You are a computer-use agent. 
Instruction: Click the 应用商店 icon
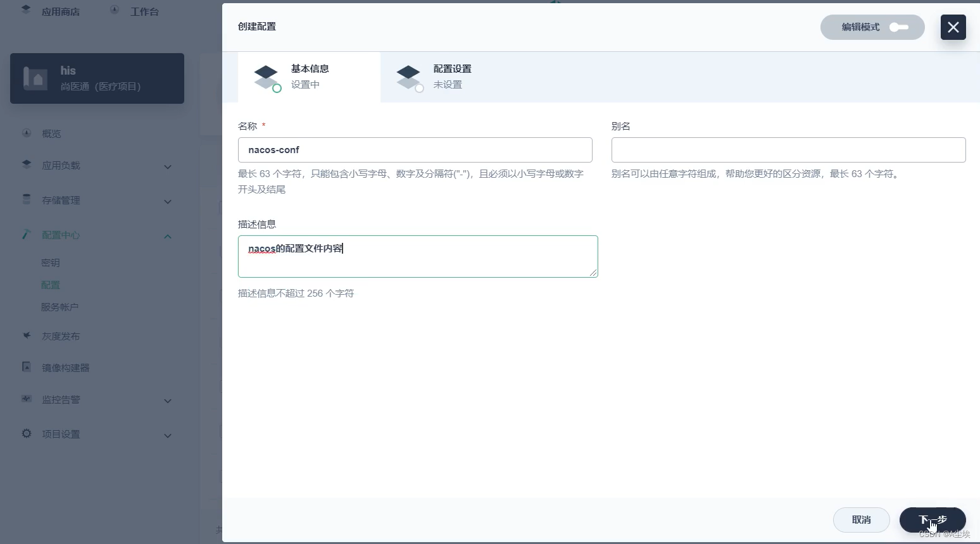click(26, 10)
